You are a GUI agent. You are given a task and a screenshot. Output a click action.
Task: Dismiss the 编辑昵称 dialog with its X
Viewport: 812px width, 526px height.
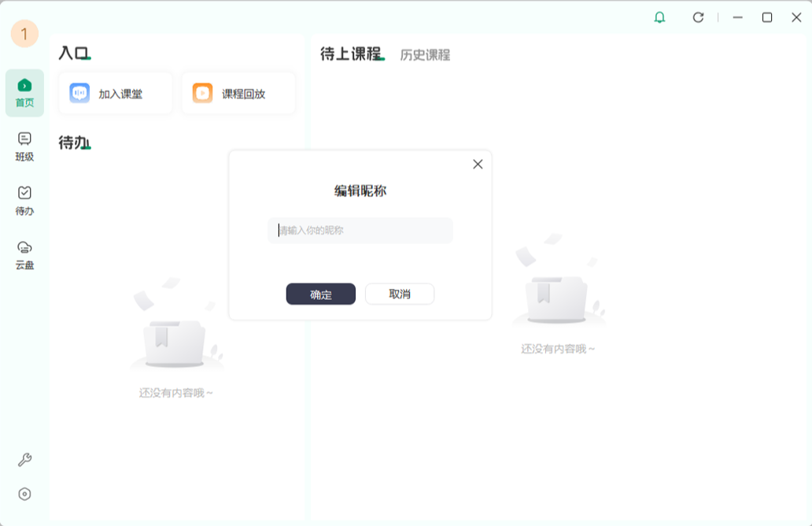478,165
